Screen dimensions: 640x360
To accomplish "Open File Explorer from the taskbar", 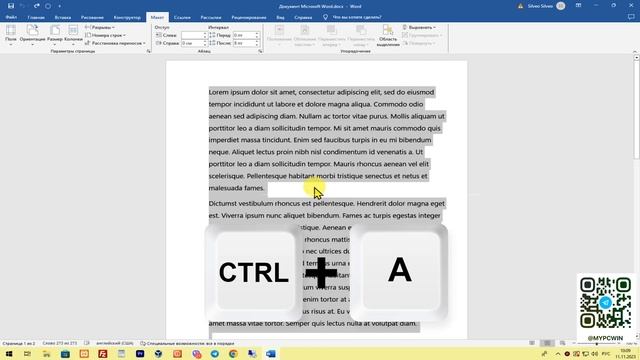I will pyautogui.click(x=46, y=354).
